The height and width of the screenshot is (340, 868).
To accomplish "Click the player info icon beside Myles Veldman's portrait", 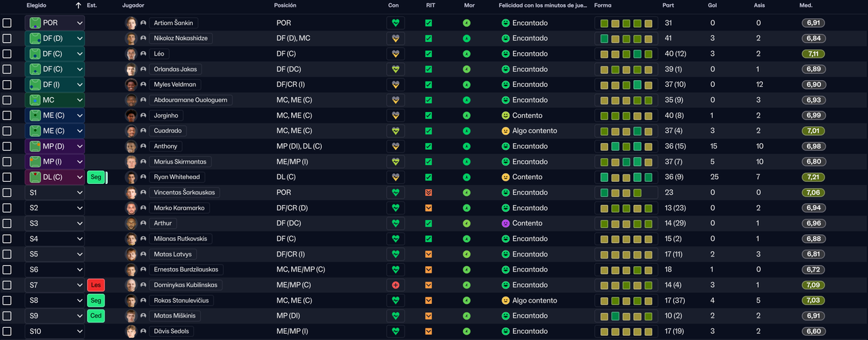I will click(143, 85).
